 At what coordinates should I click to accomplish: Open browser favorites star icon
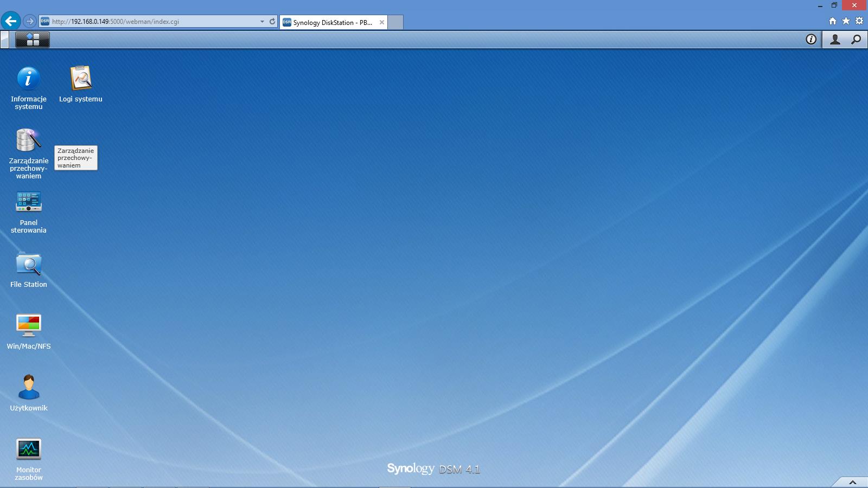click(x=846, y=21)
